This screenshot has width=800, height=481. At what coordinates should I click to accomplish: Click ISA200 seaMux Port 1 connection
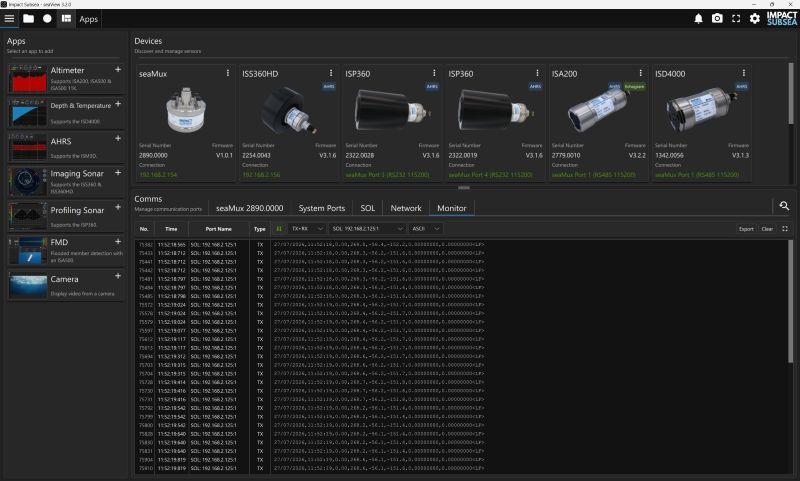(x=594, y=175)
